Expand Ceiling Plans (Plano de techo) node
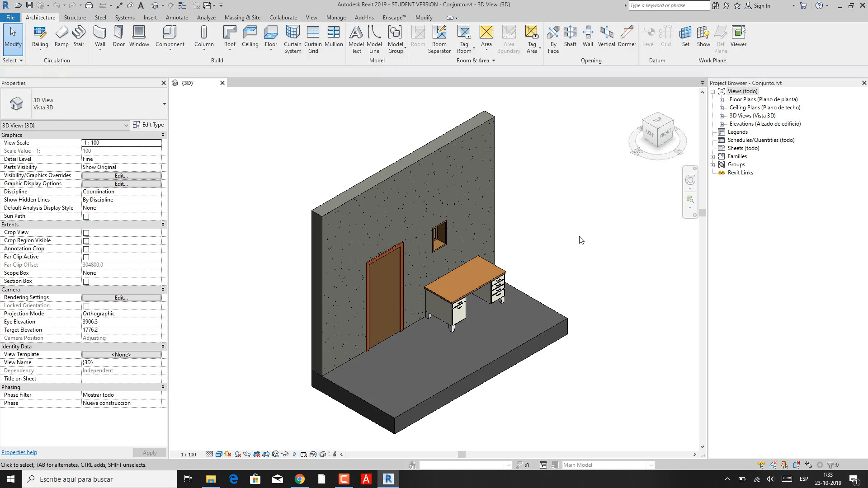Image resolution: width=868 pixels, height=488 pixels. click(722, 108)
